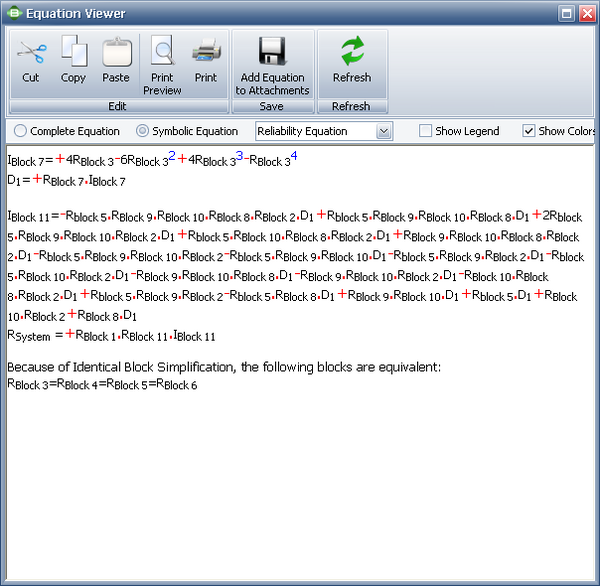Open the Reliability Equation dropdown arrow
Screen dimensions: 600x586
384,131
